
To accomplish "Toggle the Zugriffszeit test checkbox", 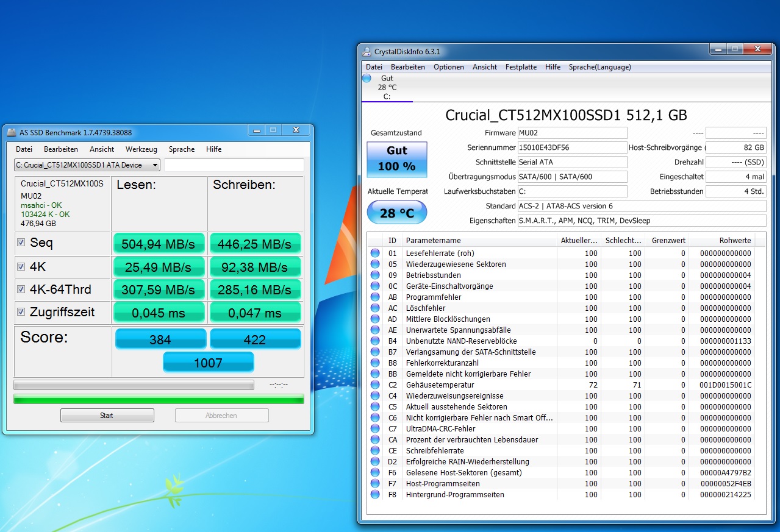I will click(21, 312).
